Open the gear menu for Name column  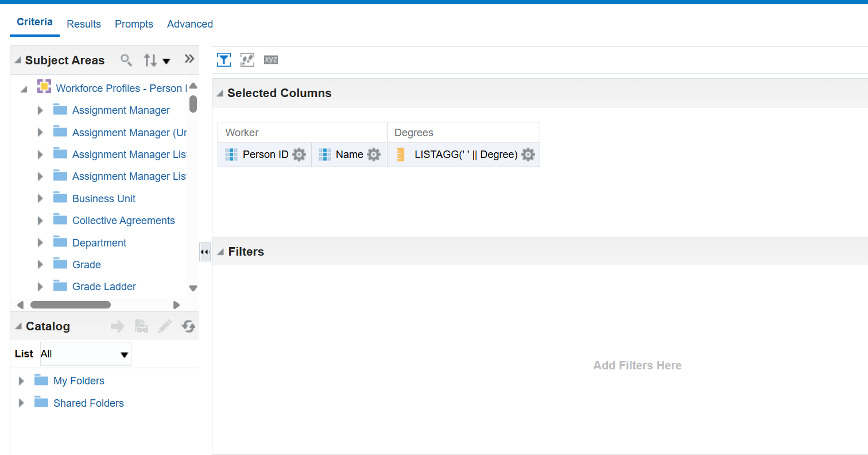(374, 155)
